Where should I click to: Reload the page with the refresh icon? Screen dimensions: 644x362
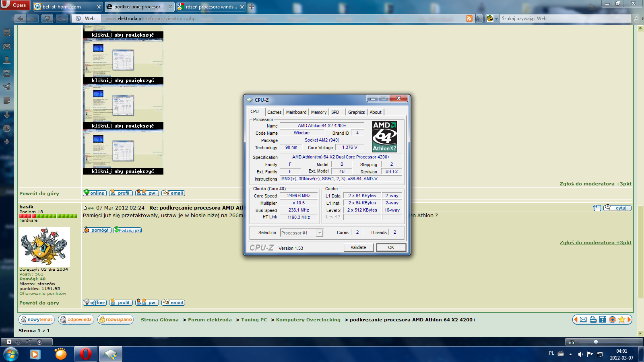[47, 19]
